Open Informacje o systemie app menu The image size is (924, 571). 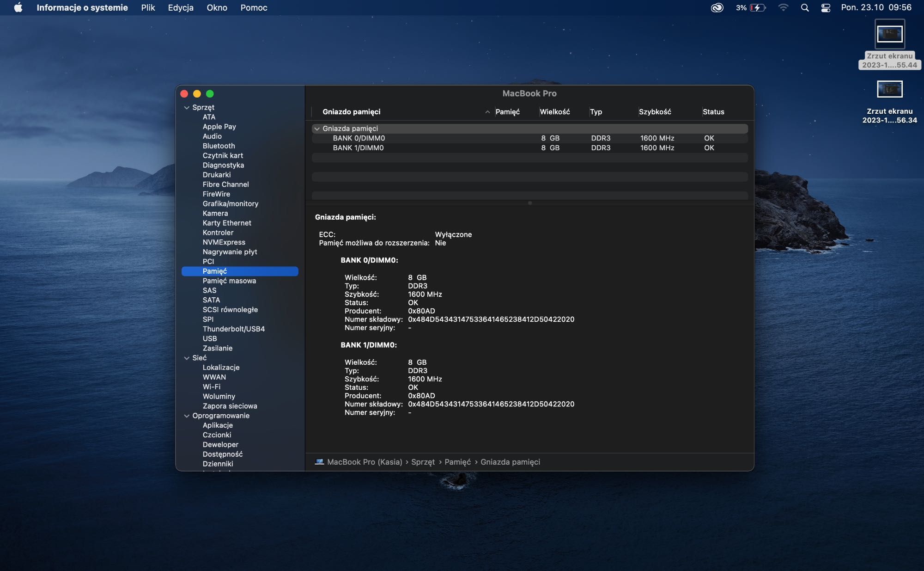[x=82, y=7]
